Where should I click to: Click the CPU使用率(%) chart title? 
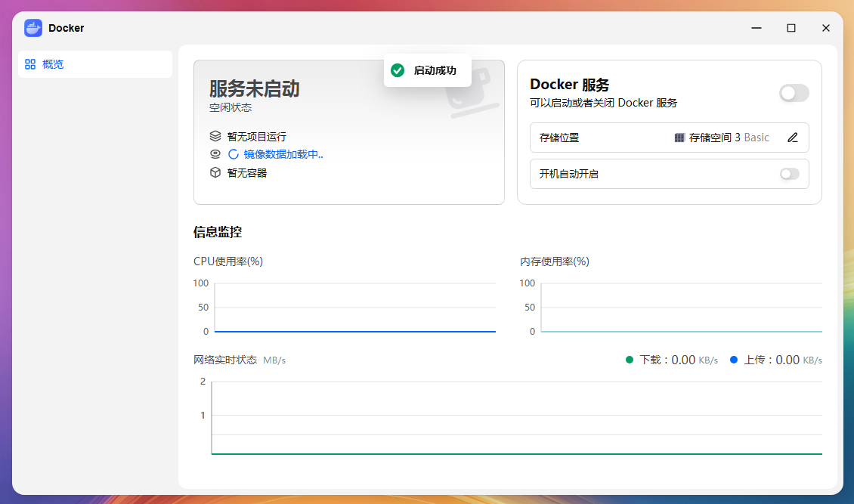click(228, 261)
